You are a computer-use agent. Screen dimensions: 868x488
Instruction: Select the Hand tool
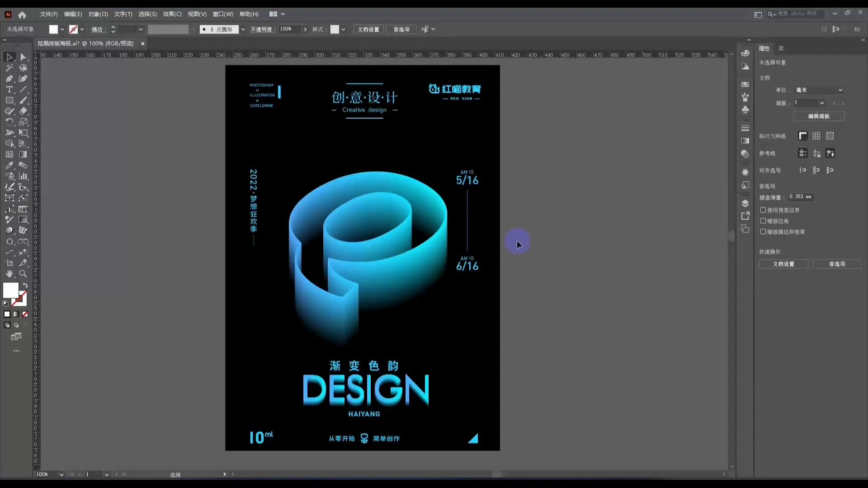[x=9, y=274]
